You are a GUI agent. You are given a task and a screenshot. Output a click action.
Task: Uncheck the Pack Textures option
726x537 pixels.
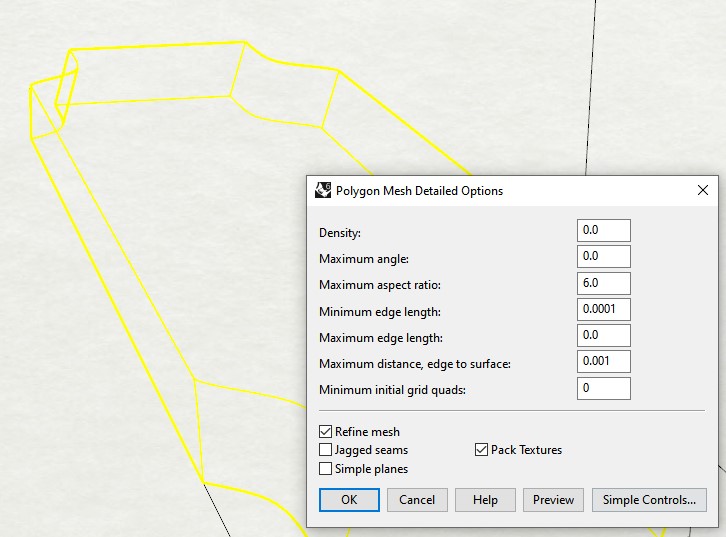pos(482,450)
